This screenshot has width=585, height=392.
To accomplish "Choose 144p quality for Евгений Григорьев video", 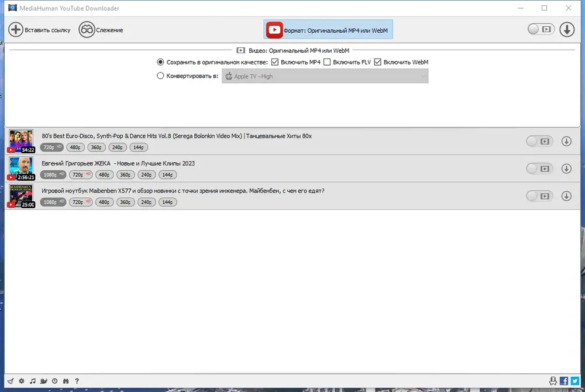I will [167, 174].
